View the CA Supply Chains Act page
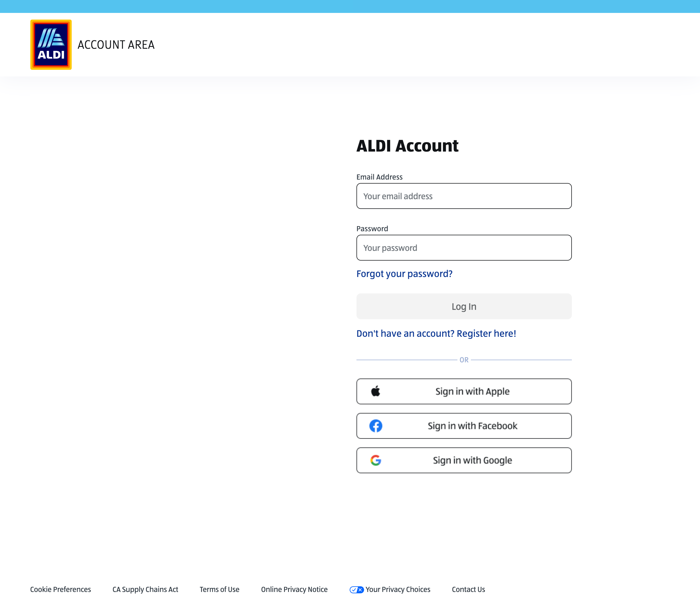 [145, 589]
